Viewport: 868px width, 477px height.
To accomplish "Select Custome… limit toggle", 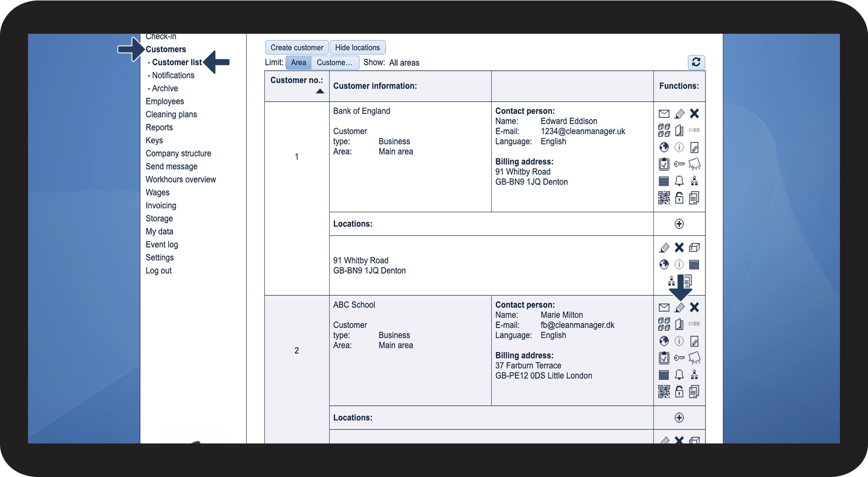I will (335, 62).
